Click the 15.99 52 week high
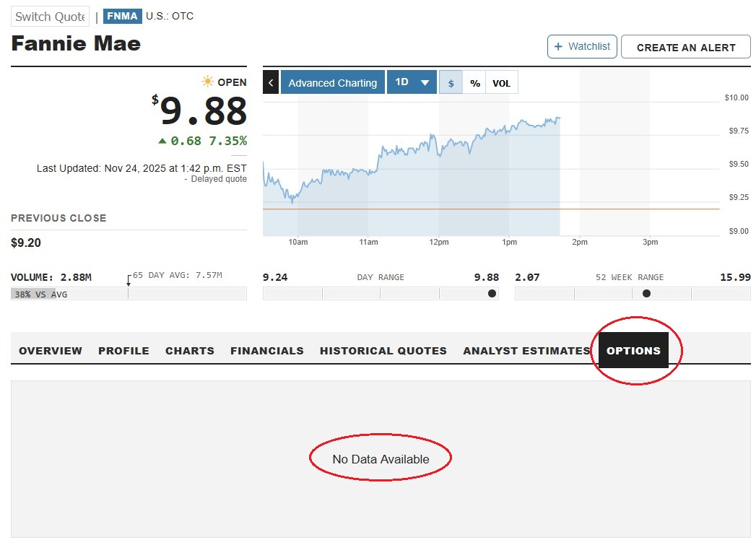 (x=735, y=278)
